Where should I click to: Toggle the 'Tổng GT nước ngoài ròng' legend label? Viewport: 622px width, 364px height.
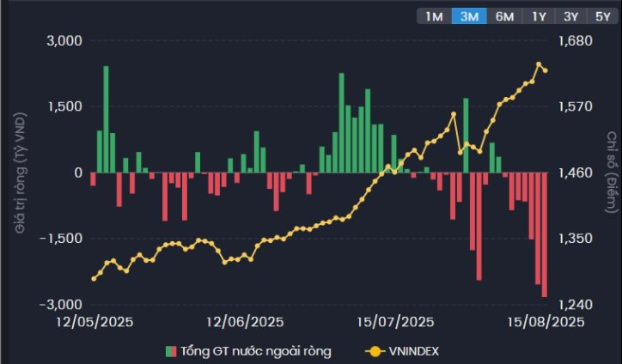tap(257, 350)
